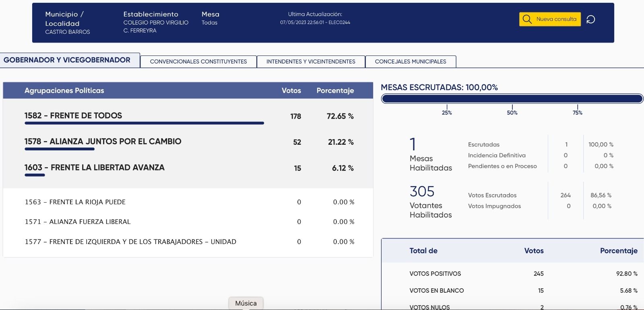Click the Frente de Todos row

(73, 116)
